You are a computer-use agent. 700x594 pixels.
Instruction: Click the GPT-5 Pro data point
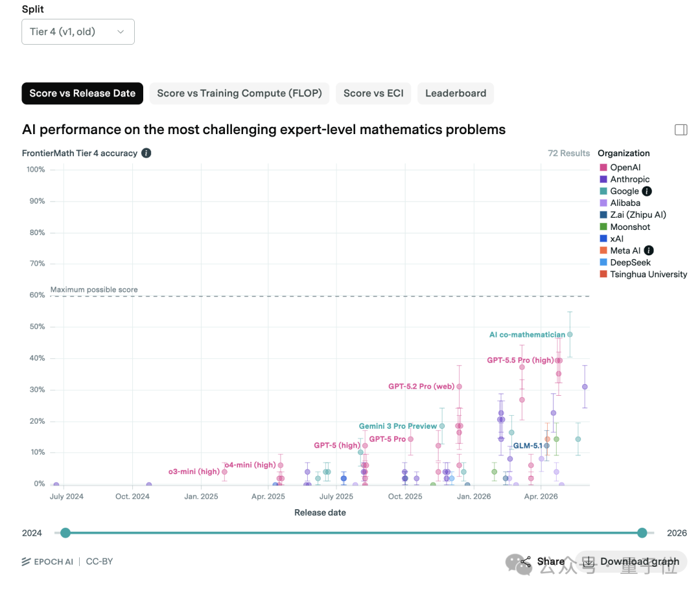point(411,439)
